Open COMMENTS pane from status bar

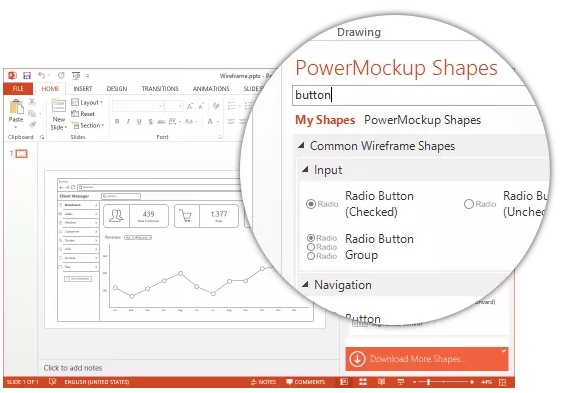[x=305, y=382]
